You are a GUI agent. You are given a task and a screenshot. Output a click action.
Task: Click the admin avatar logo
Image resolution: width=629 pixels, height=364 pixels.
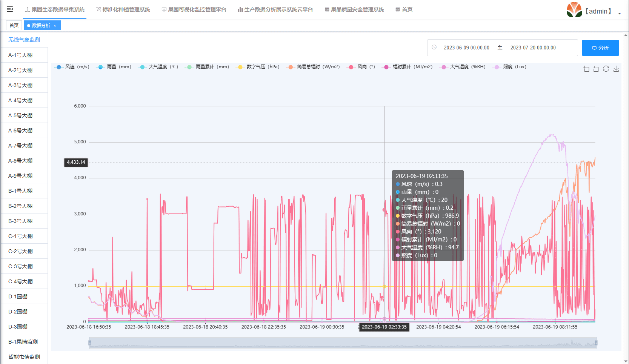pyautogui.click(x=574, y=10)
